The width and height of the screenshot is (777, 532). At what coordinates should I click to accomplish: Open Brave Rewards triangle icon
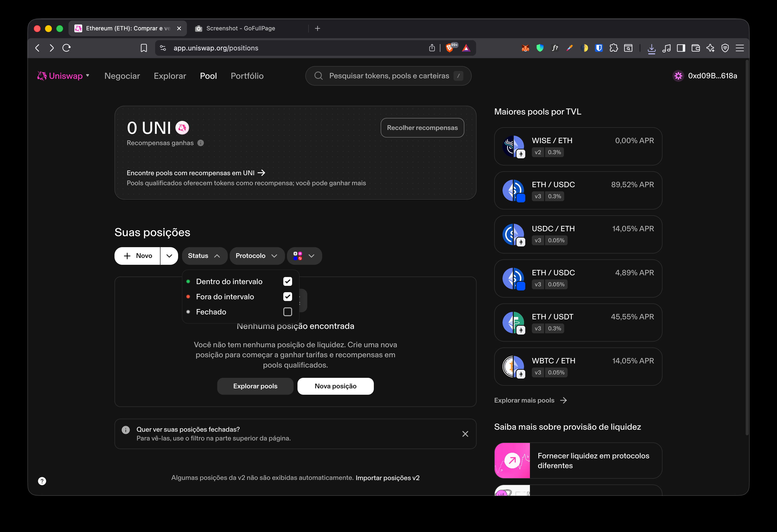(x=466, y=48)
